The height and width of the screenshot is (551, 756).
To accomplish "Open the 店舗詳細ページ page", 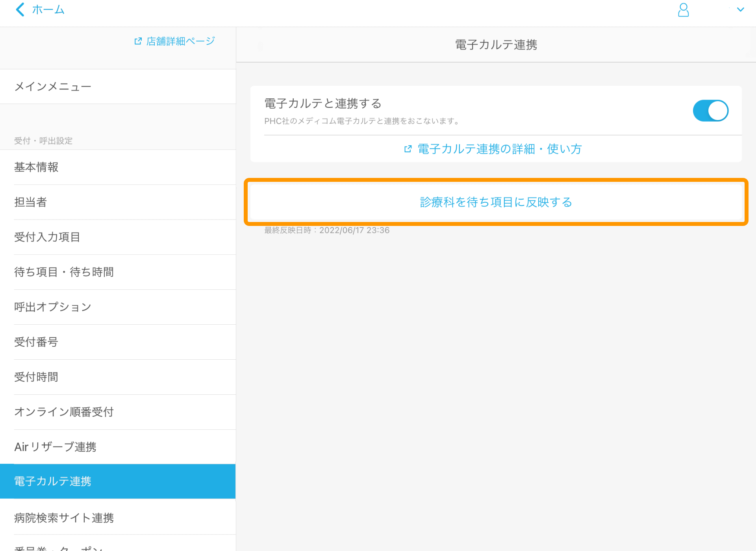I will [x=179, y=41].
